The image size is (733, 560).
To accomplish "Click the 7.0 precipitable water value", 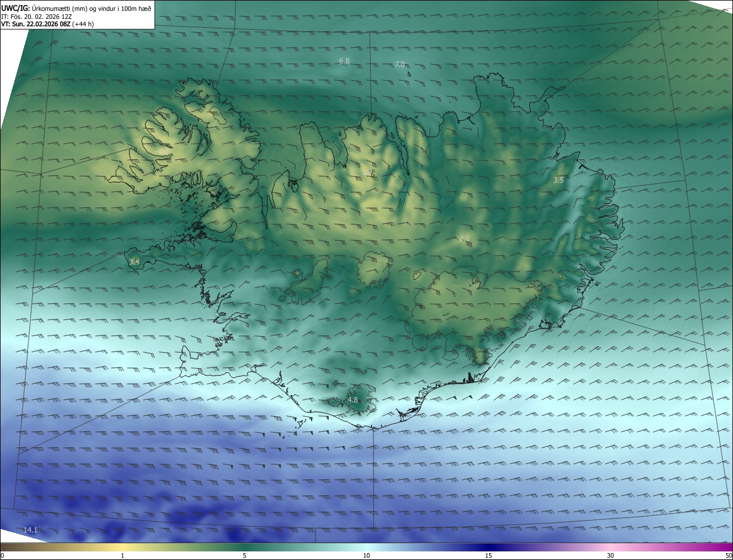I will pos(400,64).
